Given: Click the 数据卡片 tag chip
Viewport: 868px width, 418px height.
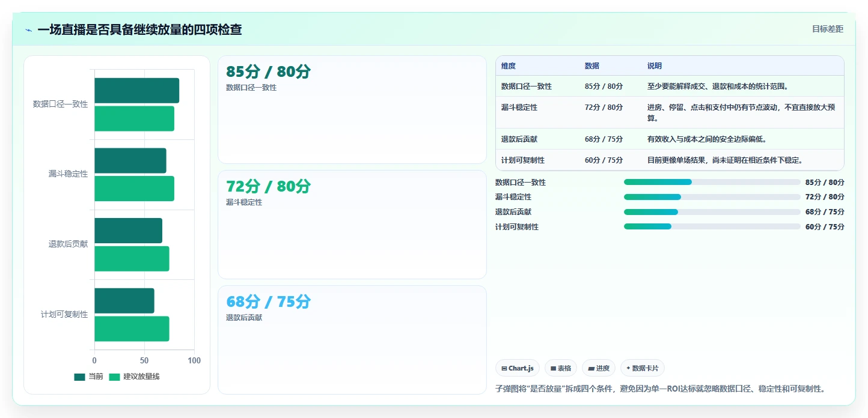Looking at the screenshot, I should pyautogui.click(x=643, y=368).
